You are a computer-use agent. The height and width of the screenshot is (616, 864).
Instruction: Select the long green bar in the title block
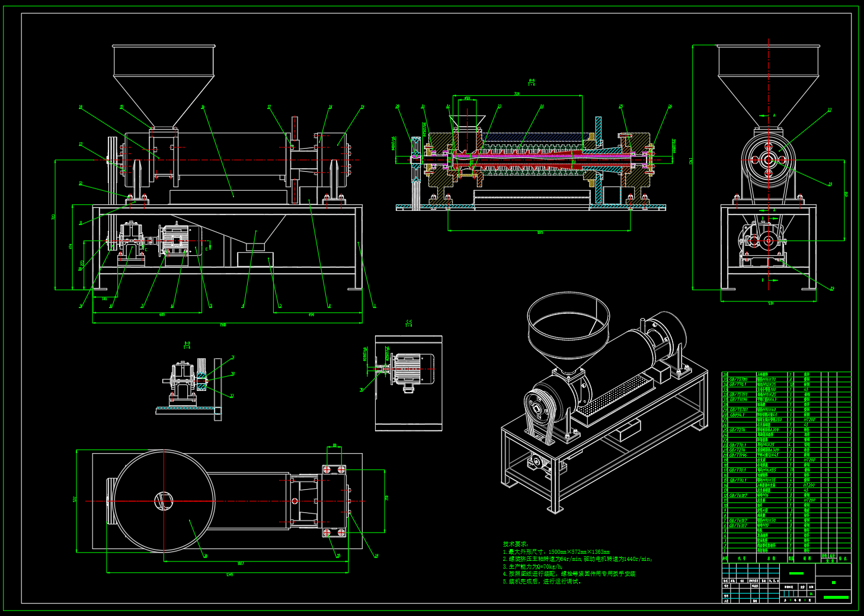(x=836, y=596)
